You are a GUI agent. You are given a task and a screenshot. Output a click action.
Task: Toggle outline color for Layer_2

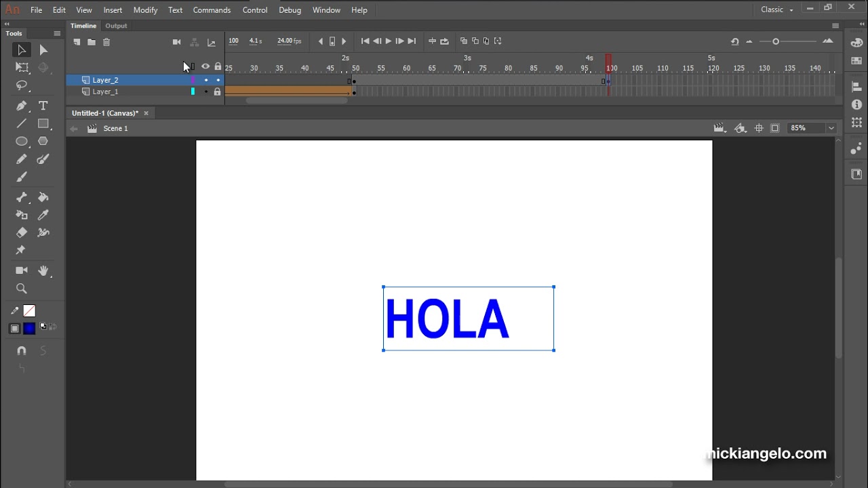click(x=193, y=80)
